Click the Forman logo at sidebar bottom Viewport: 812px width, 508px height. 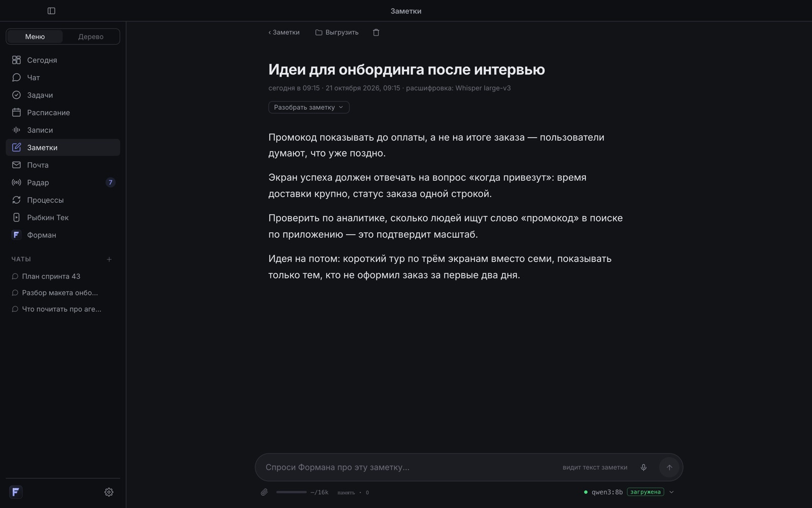coord(16,492)
